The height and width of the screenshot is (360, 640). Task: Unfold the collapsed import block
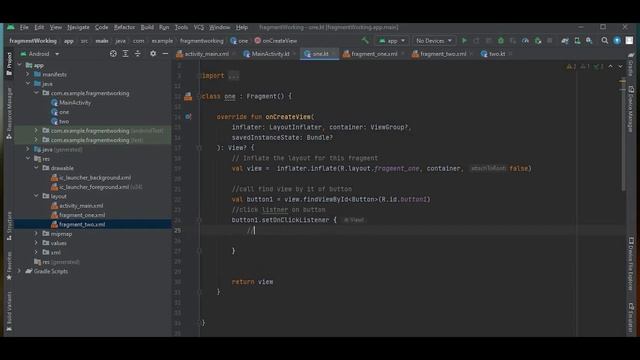233,76
